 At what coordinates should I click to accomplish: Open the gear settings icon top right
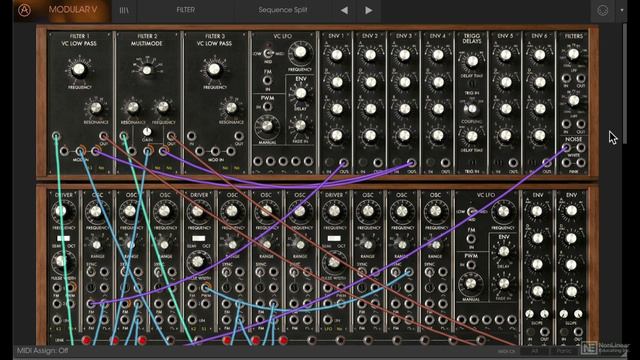pyautogui.click(x=602, y=10)
